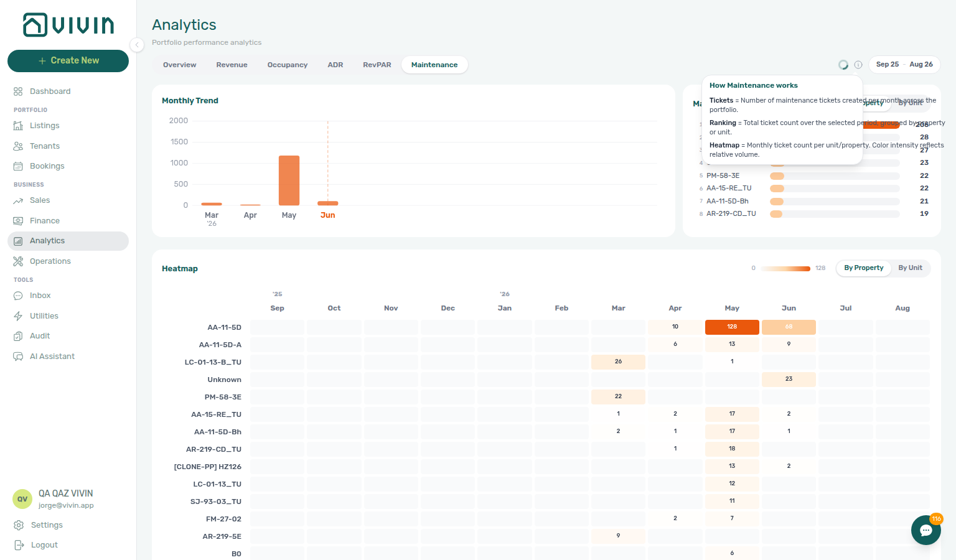Open the Dashboard icon in sidebar
The width and height of the screenshot is (956, 560).
click(x=18, y=91)
